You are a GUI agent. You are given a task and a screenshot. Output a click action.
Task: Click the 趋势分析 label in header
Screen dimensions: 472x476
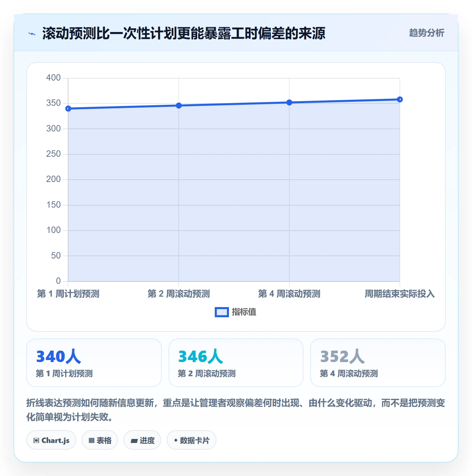click(x=426, y=33)
